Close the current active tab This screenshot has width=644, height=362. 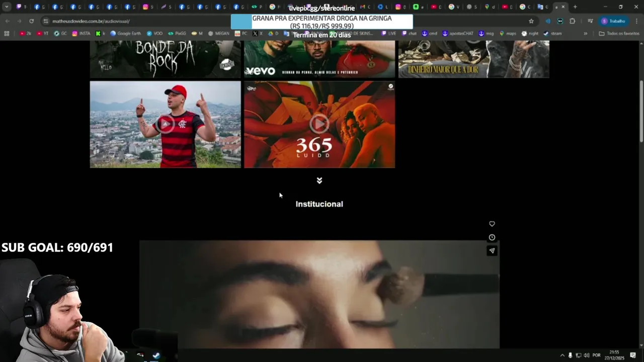click(x=563, y=7)
